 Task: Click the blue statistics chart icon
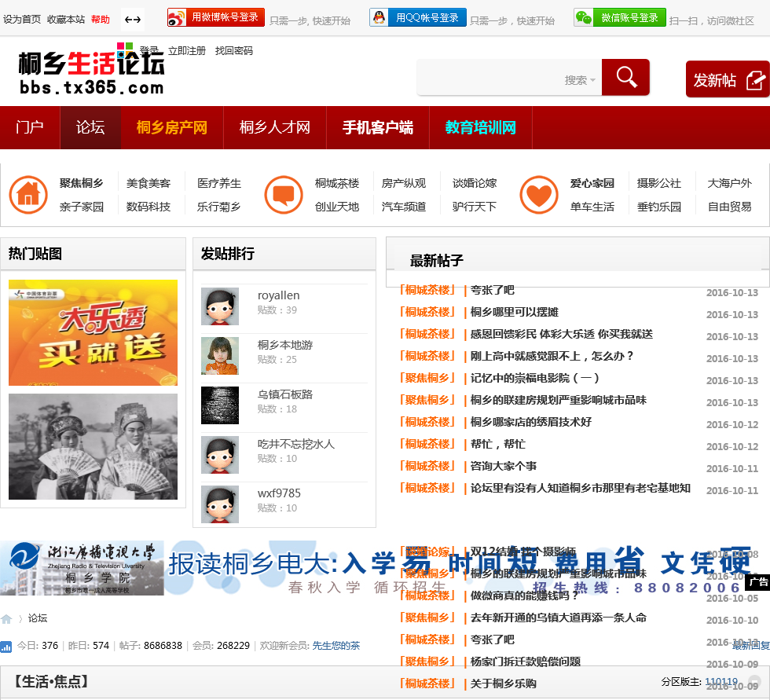(x=6, y=647)
